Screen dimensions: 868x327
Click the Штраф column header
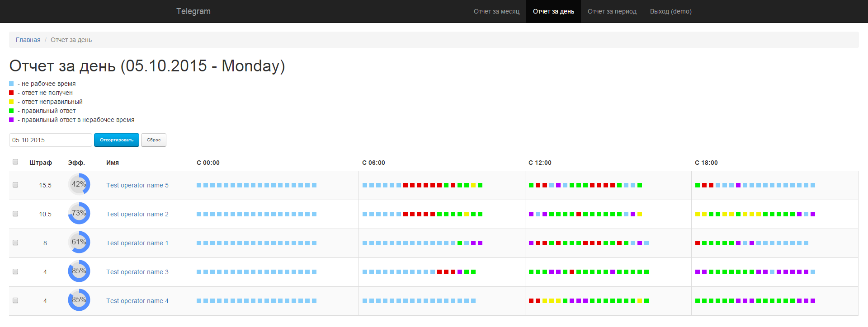pyautogui.click(x=41, y=163)
